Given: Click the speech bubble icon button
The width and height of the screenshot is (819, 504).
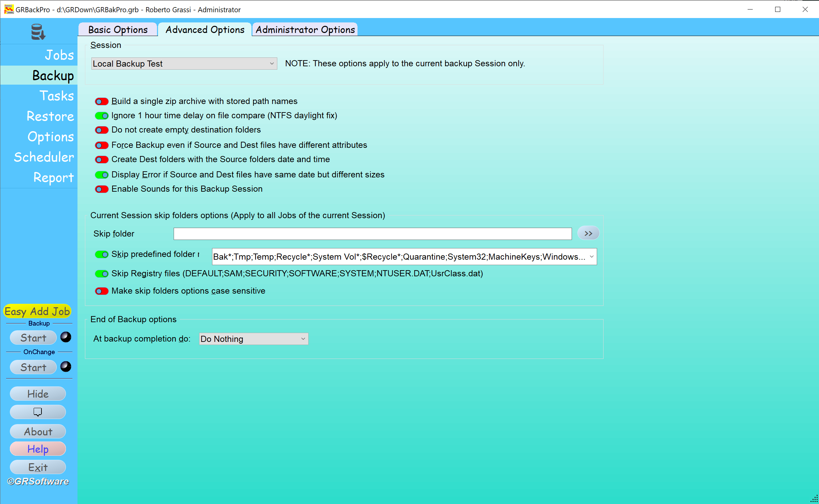Looking at the screenshot, I should pos(38,412).
